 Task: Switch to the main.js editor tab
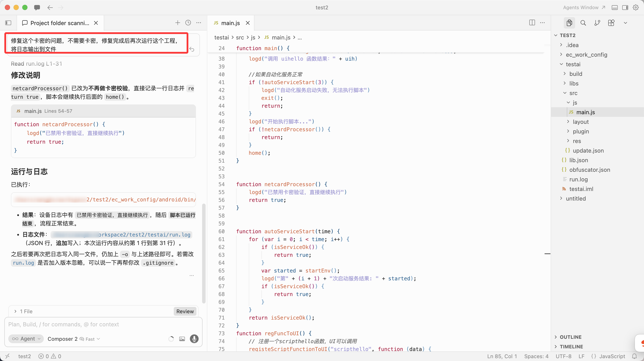230,23
